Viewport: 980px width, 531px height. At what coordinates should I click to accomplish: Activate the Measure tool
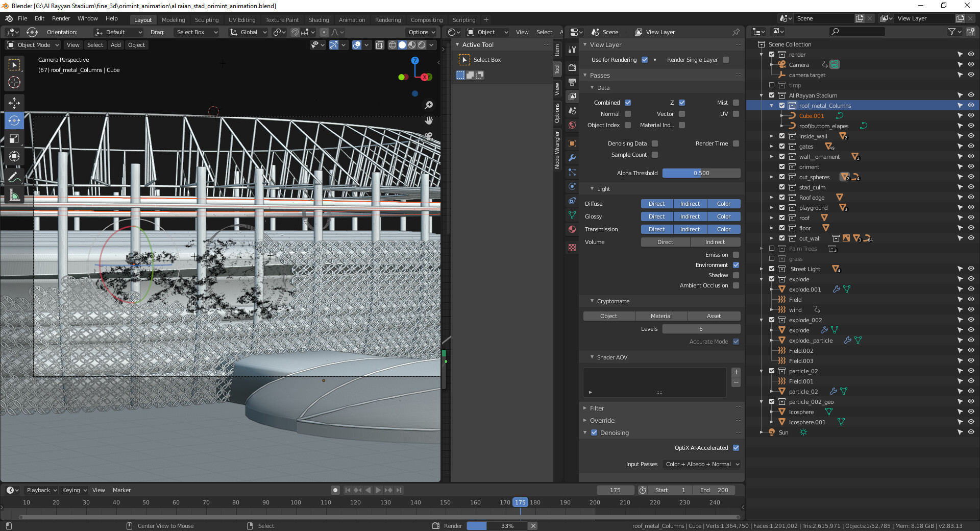coord(14,196)
